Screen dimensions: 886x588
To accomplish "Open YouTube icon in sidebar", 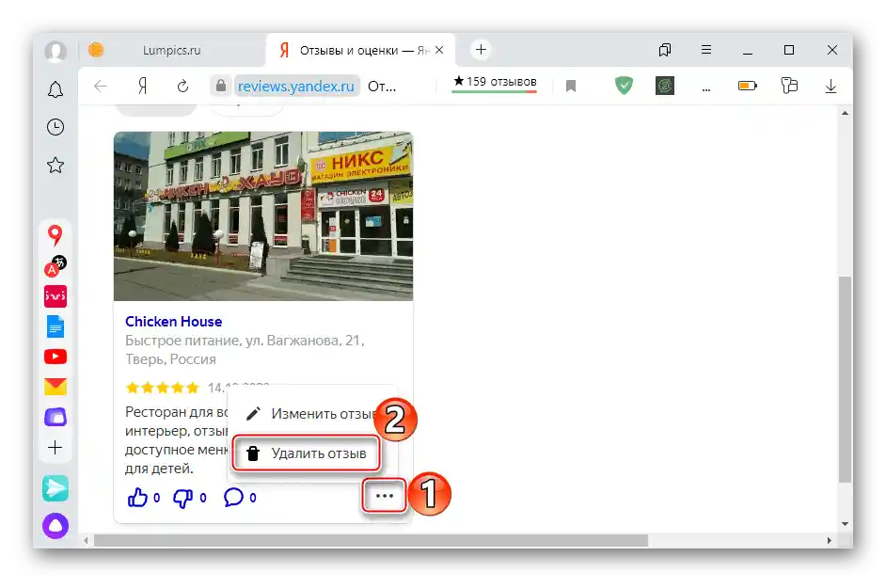I will tap(55, 357).
